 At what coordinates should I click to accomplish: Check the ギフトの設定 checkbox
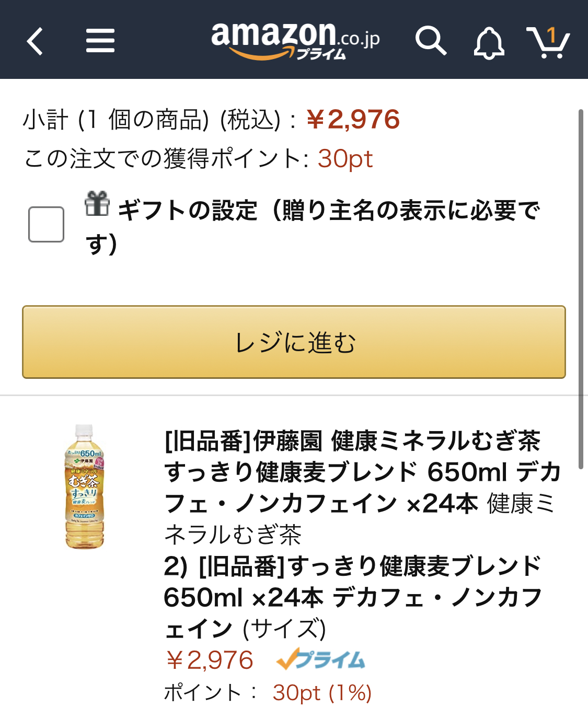point(46,224)
